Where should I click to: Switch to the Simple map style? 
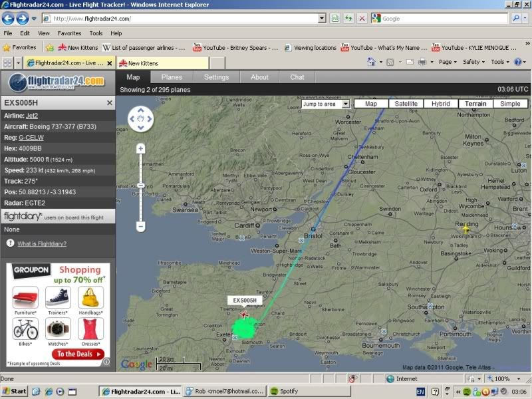click(511, 104)
